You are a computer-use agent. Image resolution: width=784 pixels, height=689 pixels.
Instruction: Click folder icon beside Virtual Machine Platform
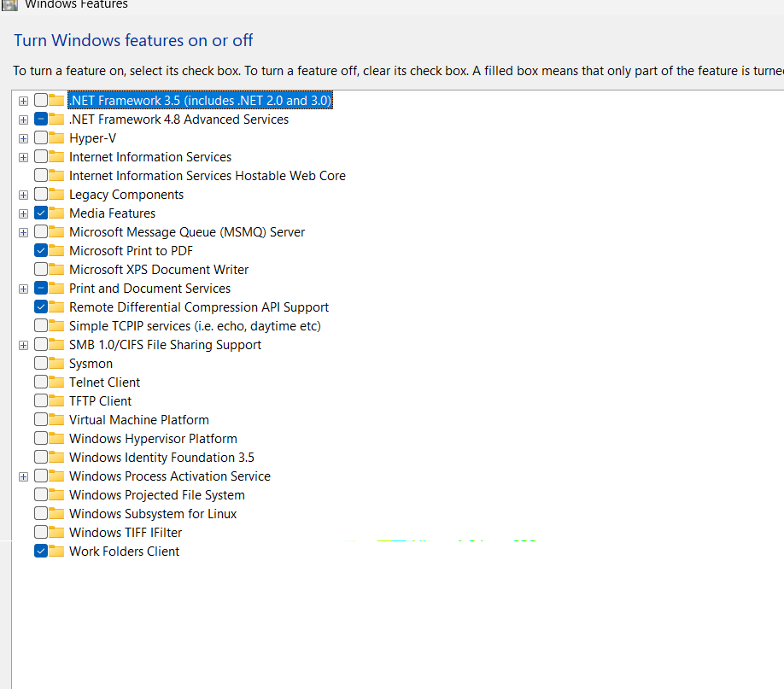point(56,419)
